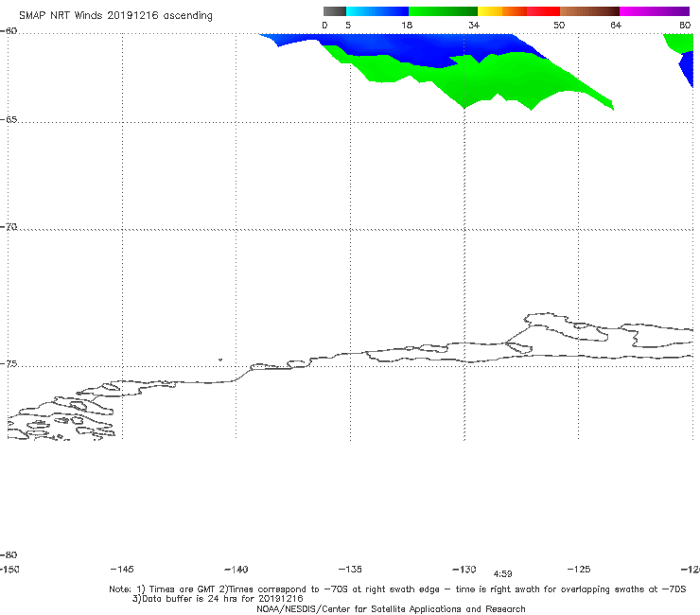This screenshot has height=615, width=700.
Task: Click the cyan-blue segment of the color bar
Action: 377,11
